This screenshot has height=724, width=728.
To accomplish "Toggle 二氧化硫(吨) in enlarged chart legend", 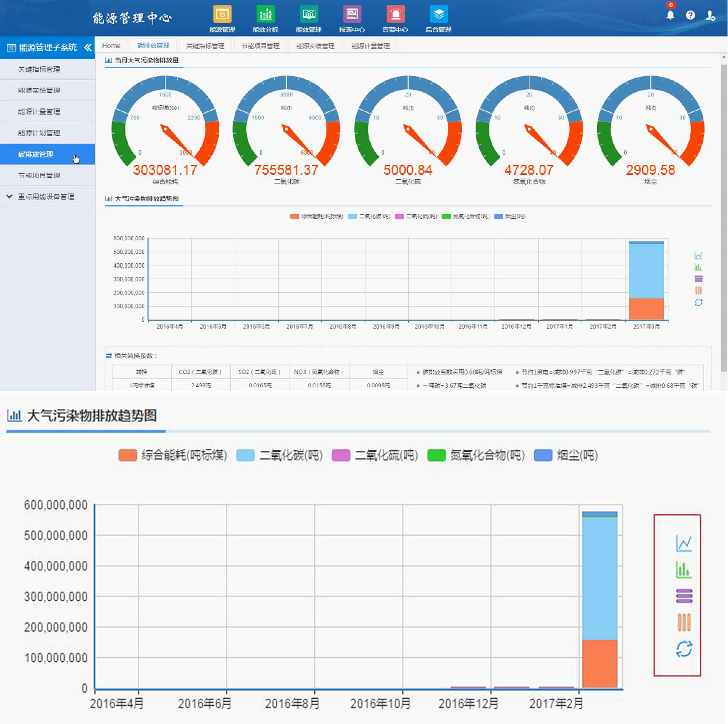I will (x=375, y=455).
